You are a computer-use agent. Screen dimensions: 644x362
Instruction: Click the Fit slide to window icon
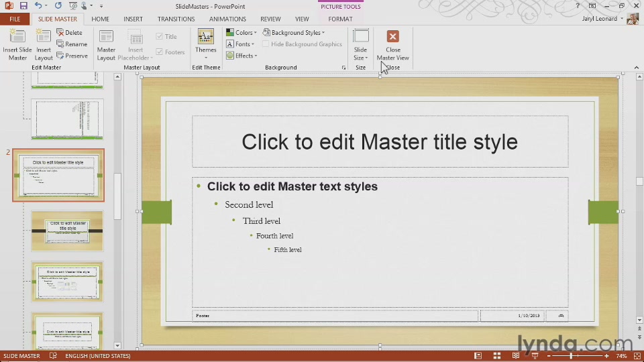pyautogui.click(x=637, y=356)
